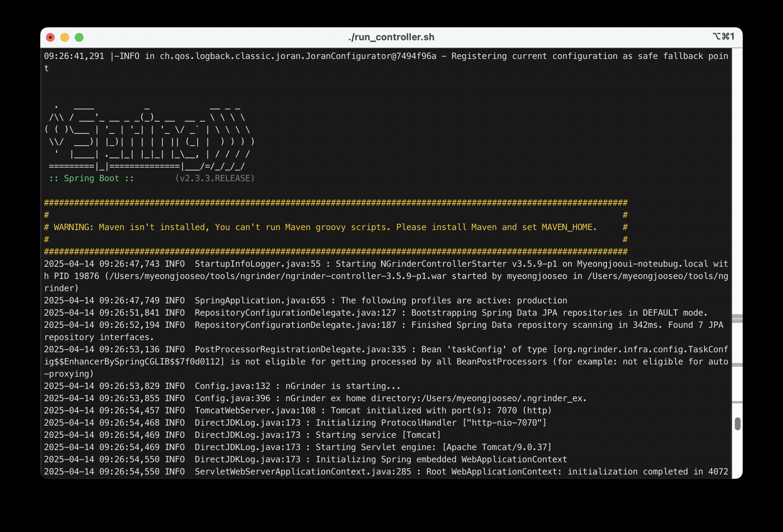Click the yellow minimize window button

[x=65, y=37]
